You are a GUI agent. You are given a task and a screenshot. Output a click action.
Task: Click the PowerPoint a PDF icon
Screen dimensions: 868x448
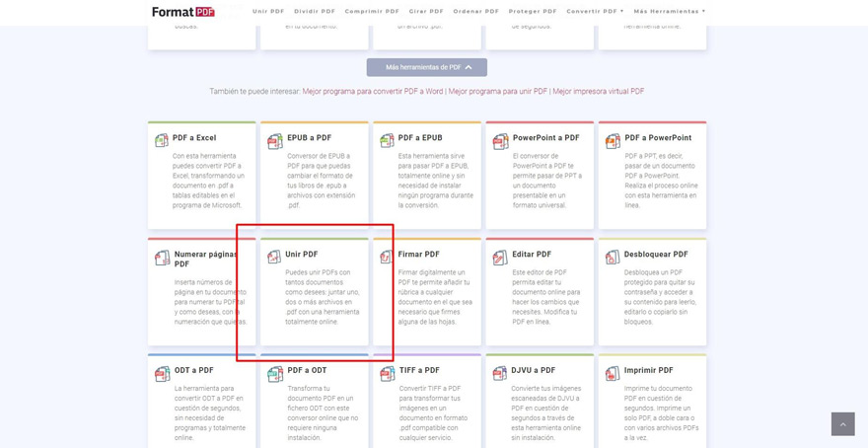point(500,141)
